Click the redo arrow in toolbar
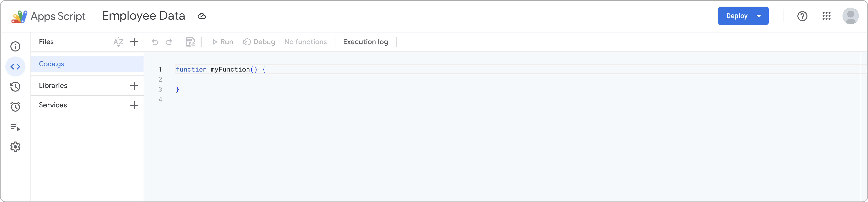The height and width of the screenshot is (202, 868). click(x=169, y=42)
